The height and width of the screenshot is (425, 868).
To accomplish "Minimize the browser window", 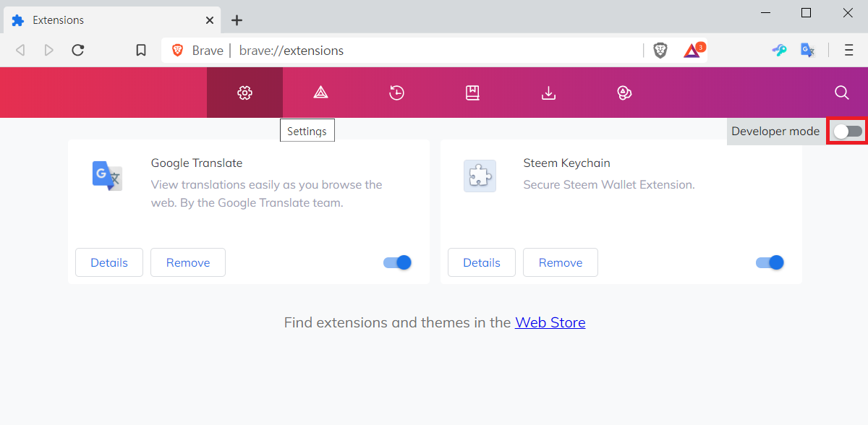I will [766, 13].
